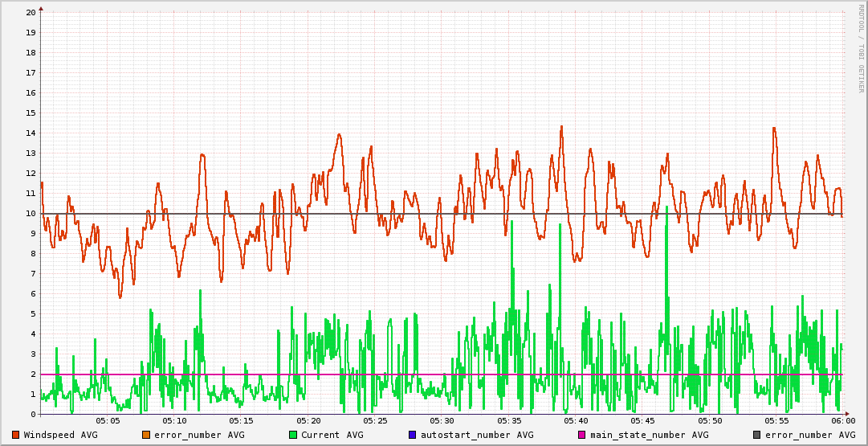Click the 05:30 time axis label
The width and height of the screenshot is (868, 446).
pyautogui.click(x=442, y=420)
